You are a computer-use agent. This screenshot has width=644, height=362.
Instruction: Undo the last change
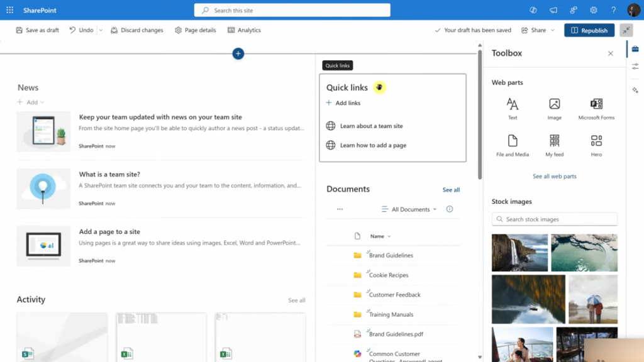click(80, 30)
